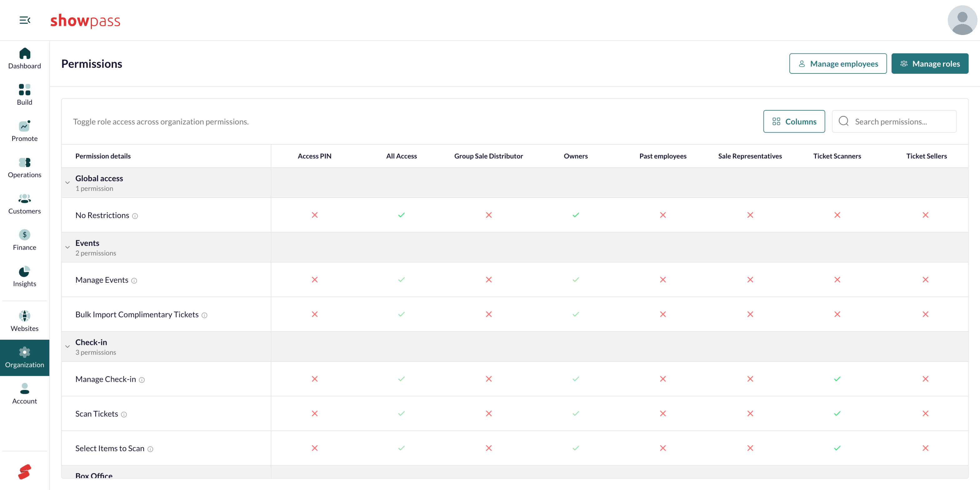Click the Owners column header
Viewport: 980px width, 490px height.
pos(576,156)
